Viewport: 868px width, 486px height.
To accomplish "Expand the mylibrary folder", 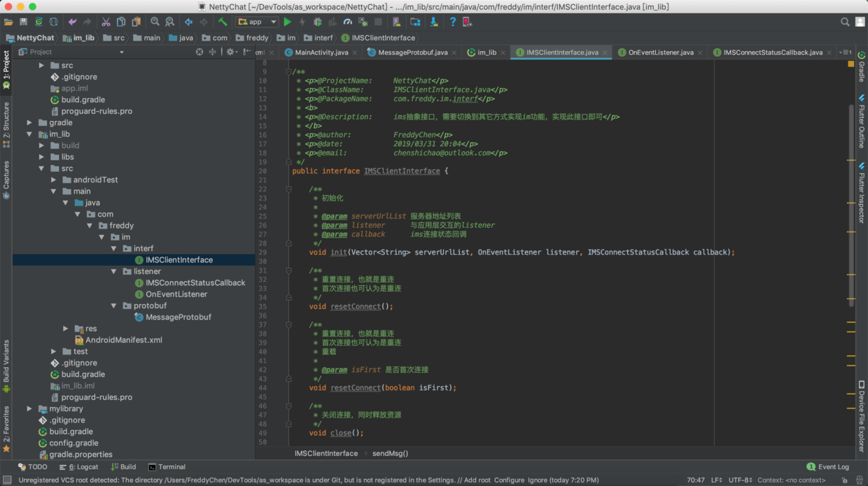I will (x=28, y=408).
